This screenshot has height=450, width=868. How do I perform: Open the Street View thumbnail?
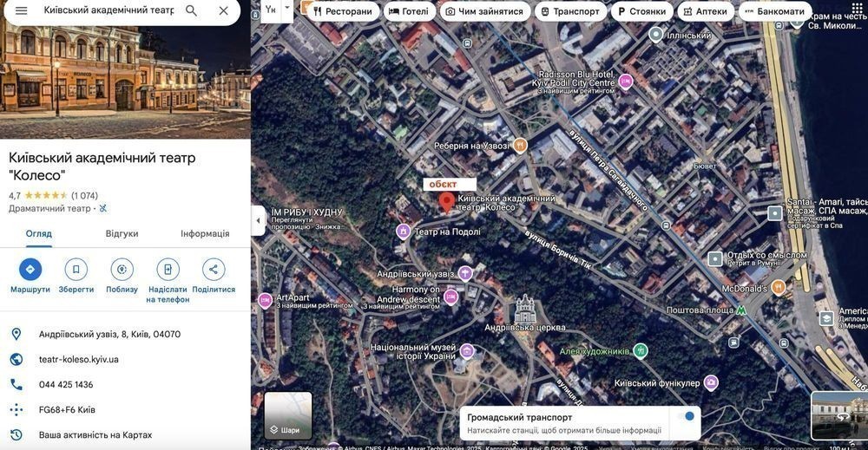tap(838, 415)
